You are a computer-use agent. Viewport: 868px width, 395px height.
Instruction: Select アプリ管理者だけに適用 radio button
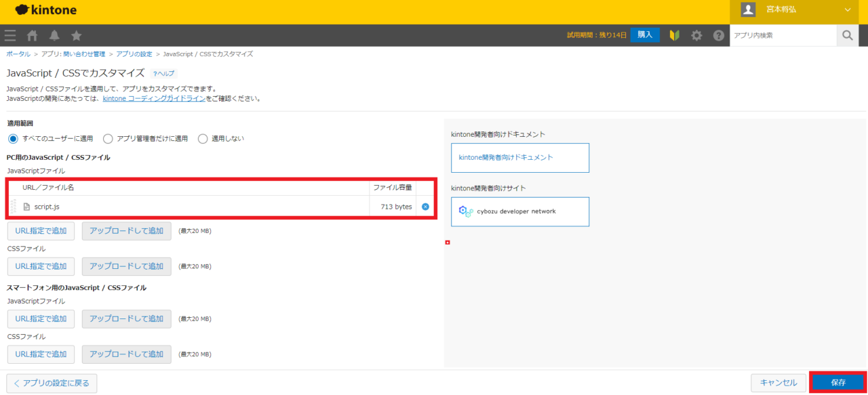107,138
